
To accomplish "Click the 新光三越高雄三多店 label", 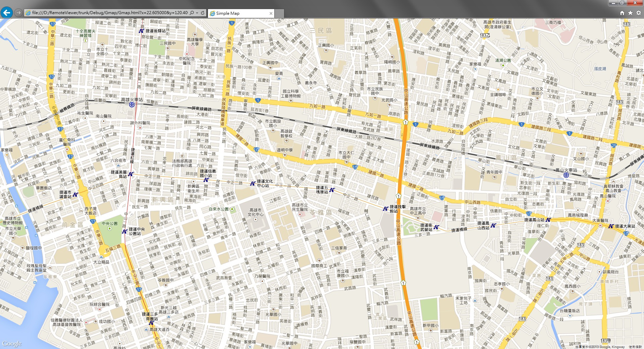I will click(x=169, y=310).
